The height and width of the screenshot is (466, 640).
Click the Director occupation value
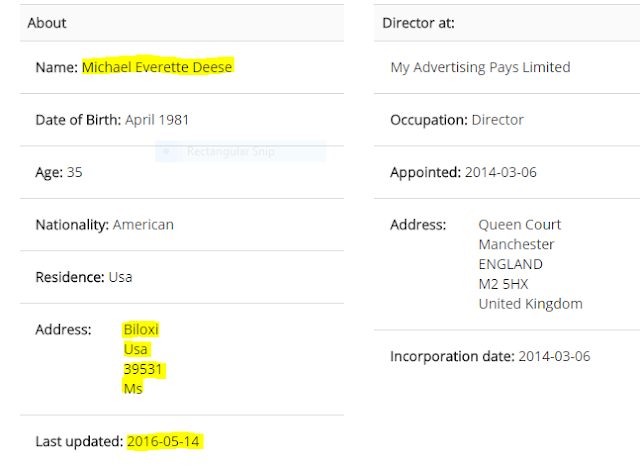point(497,120)
